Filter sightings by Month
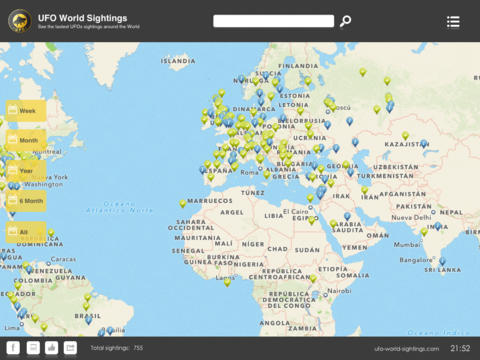 26,140
